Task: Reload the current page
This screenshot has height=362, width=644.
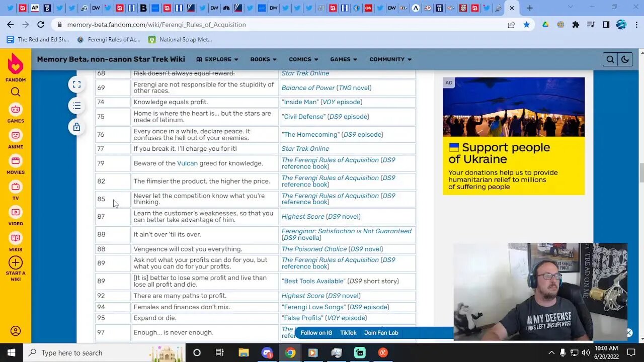Action: point(41,24)
